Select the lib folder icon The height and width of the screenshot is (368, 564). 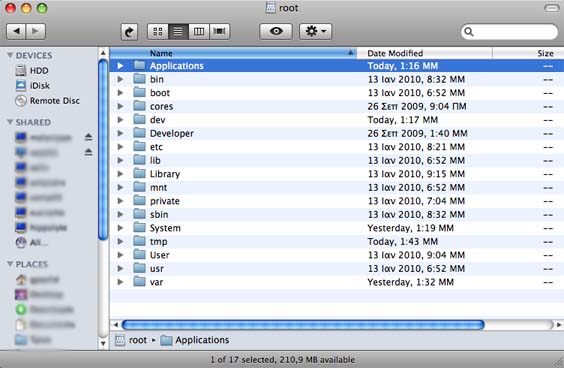pos(139,160)
